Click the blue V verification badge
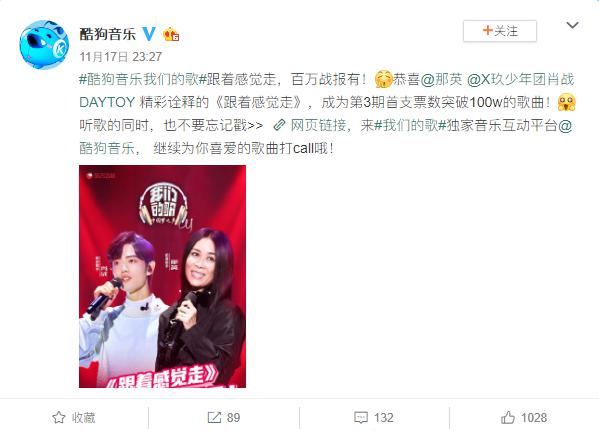 149,34
